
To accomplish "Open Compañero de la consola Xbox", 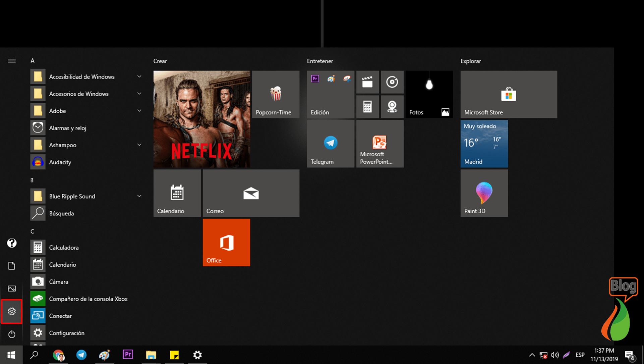I will coord(87,299).
